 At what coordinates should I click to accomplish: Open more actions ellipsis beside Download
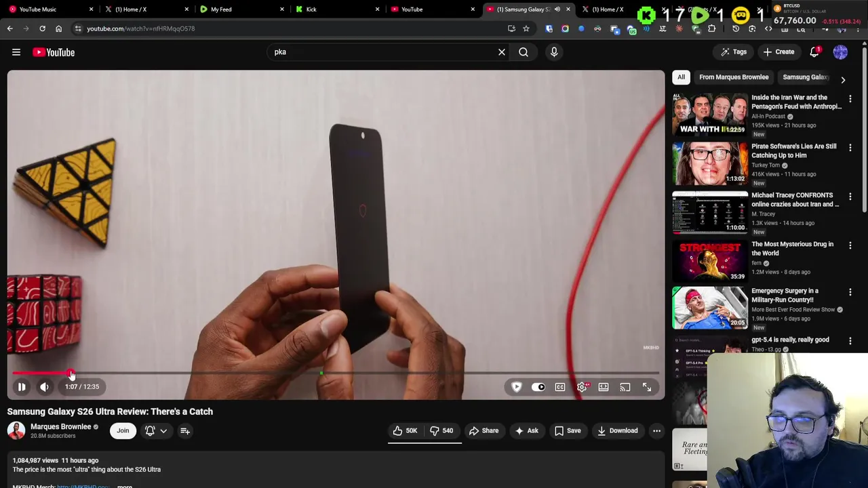[656, 430]
